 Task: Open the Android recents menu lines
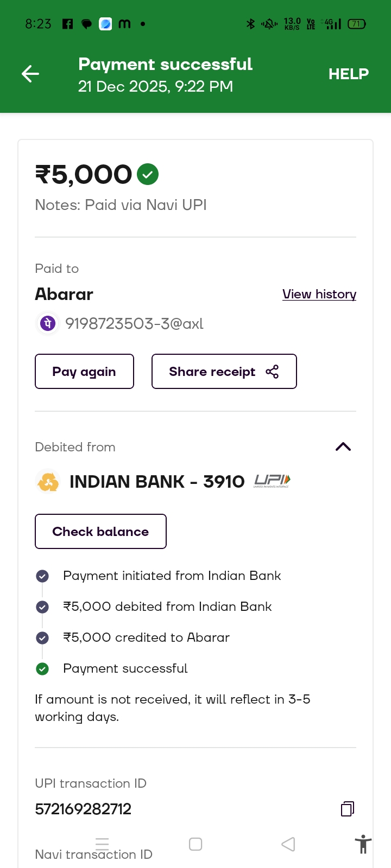pyautogui.click(x=102, y=844)
